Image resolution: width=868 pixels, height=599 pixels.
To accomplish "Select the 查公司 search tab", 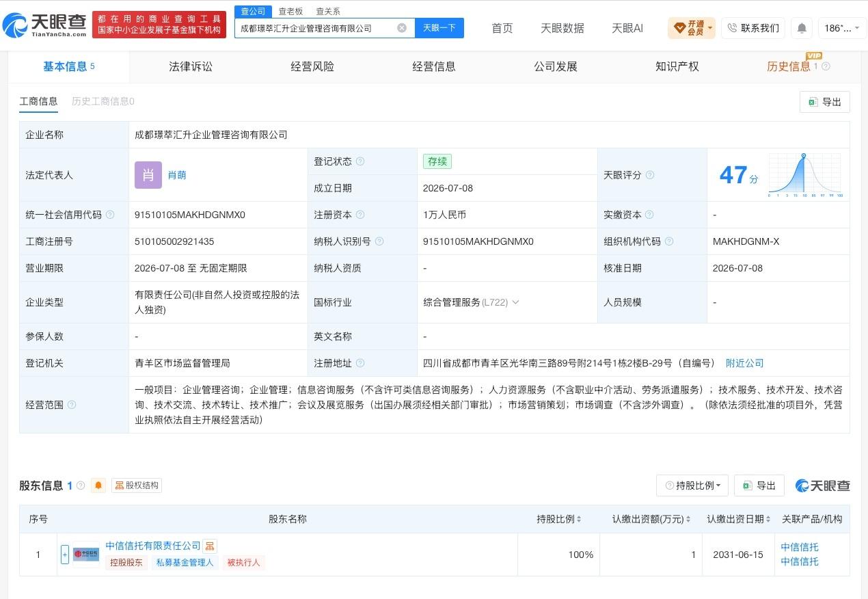I will click(x=253, y=11).
